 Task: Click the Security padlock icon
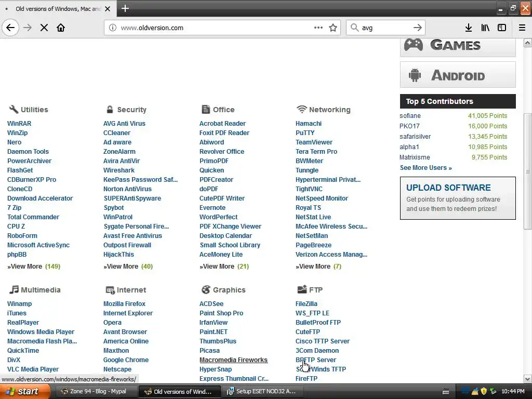[x=110, y=109]
